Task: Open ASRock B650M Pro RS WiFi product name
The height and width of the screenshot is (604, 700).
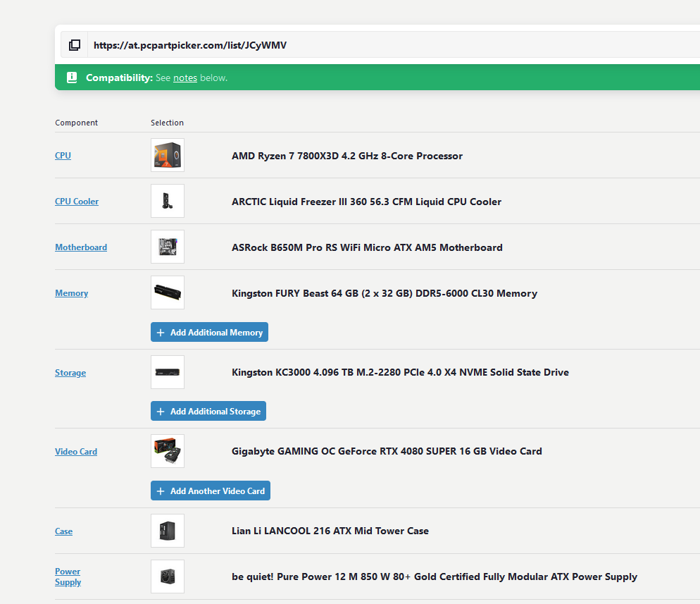Action: coord(367,247)
